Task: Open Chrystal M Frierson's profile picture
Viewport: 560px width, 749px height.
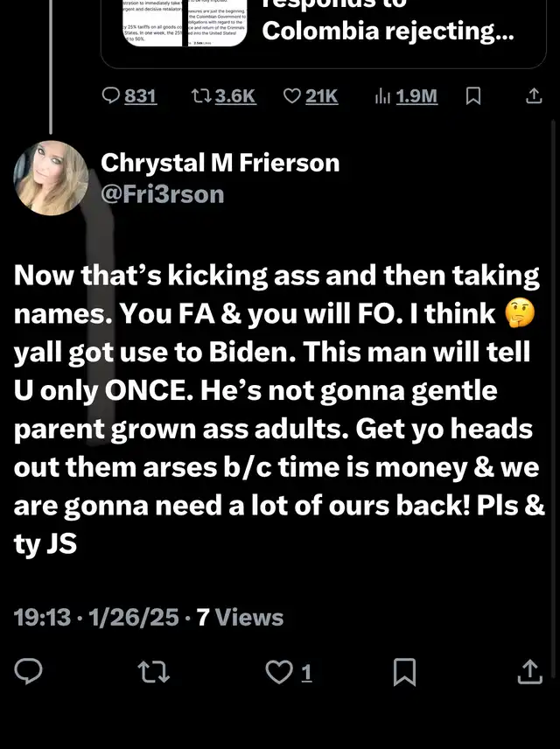Action: [51, 178]
